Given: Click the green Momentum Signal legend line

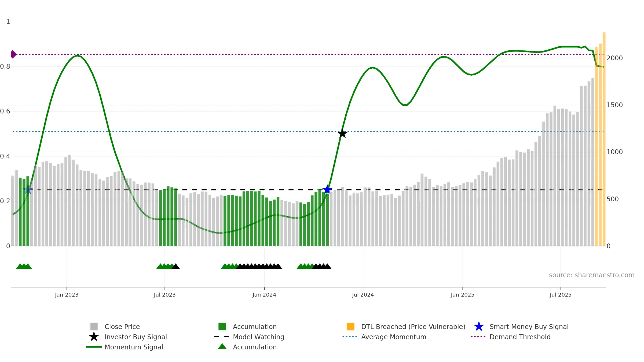Looking at the screenshot, I should (x=94, y=347).
